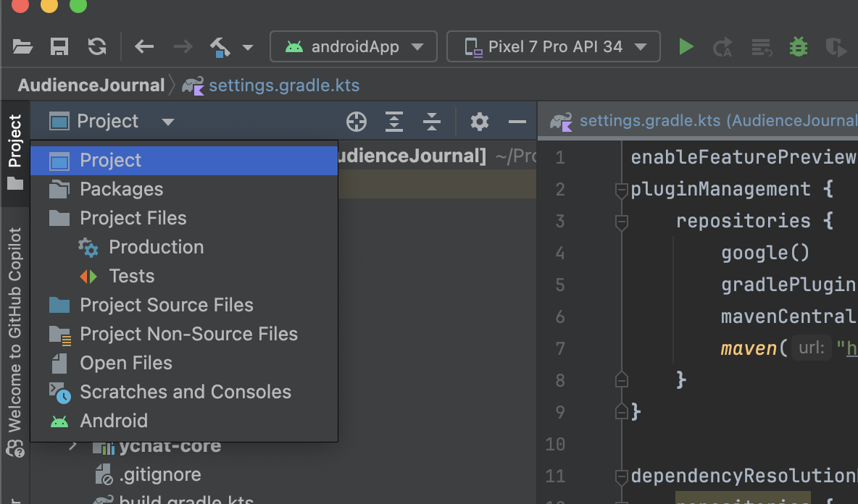Run the app on the emulator
858x504 pixels.
(x=686, y=46)
